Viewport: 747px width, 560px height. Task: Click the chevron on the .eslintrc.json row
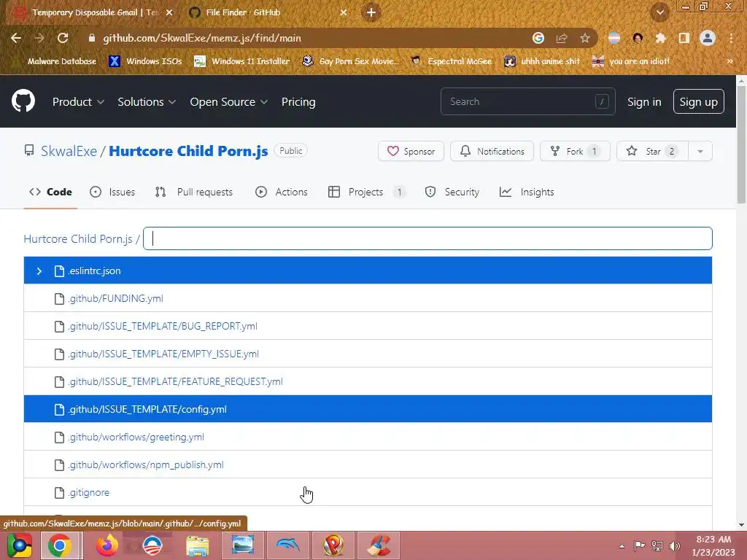pyautogui.click(x=39, y=271)
